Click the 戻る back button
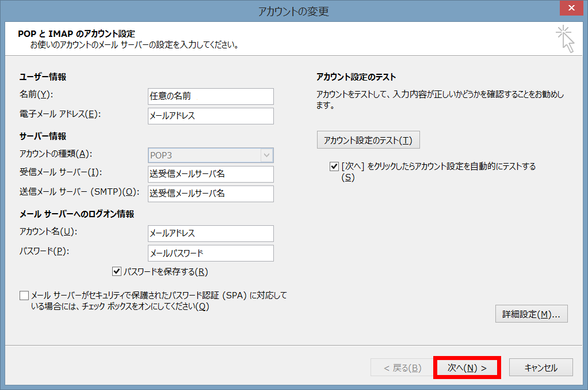 pos(399,368)
